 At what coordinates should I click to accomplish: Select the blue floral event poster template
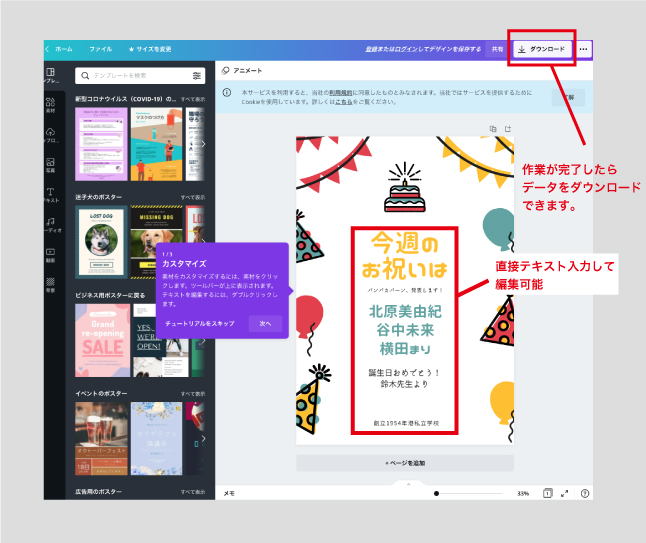[x=157, y=439]
